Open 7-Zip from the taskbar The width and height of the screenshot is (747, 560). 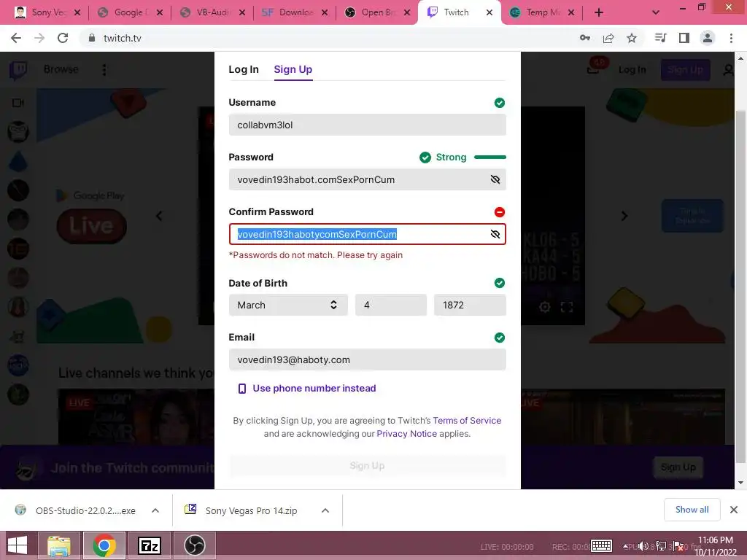click(150, 545)
